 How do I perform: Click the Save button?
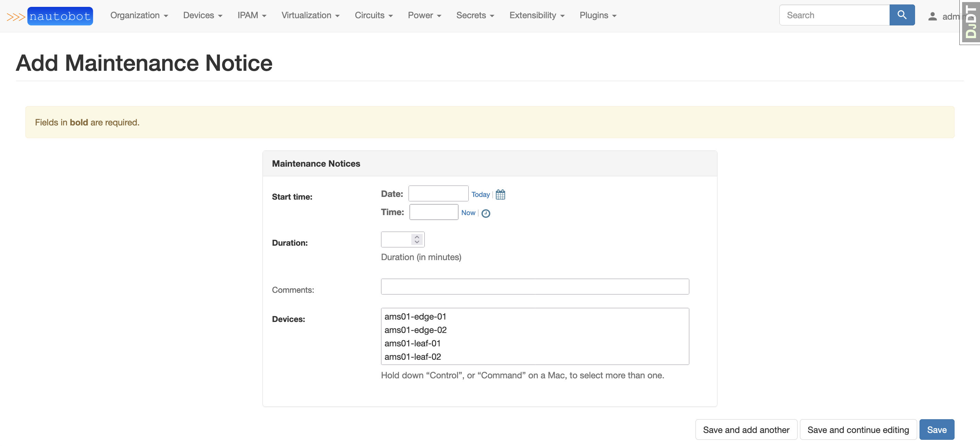[x=937, y=429]
